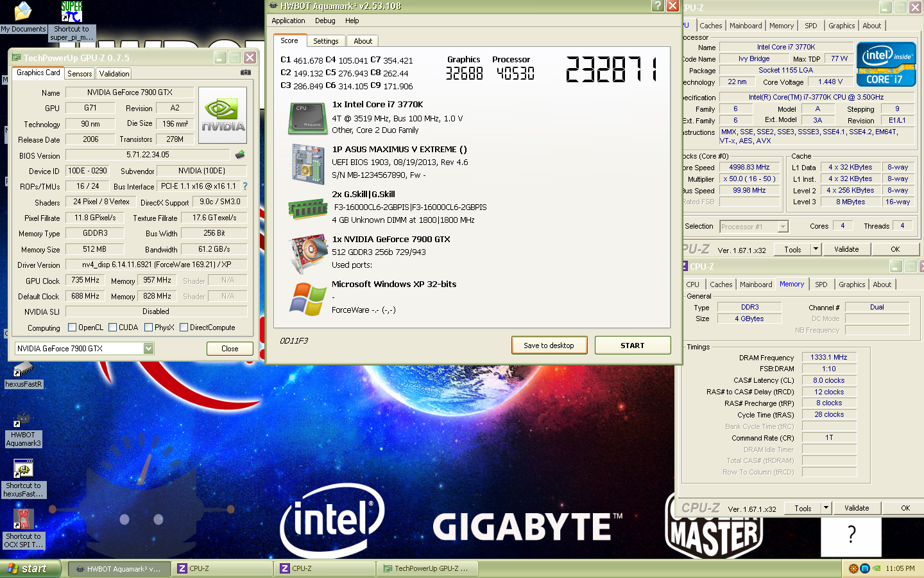Open the hexusFastR desktop icon
The height and width of the screenshot is (578, 924).
click(x=24, y=375)
